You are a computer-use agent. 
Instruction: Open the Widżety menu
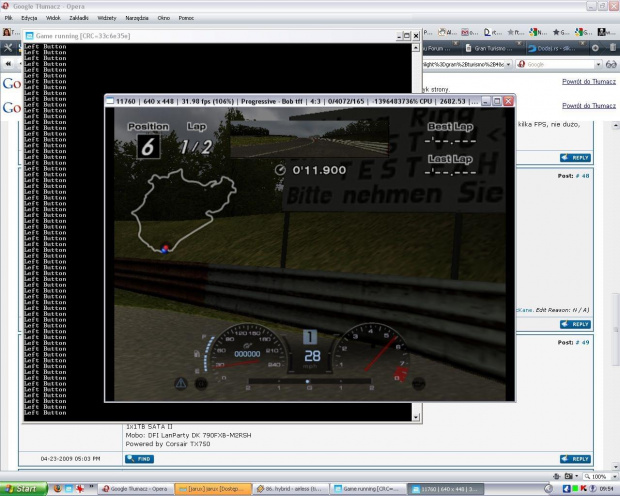pyautogui.click(x=107, y=18)
